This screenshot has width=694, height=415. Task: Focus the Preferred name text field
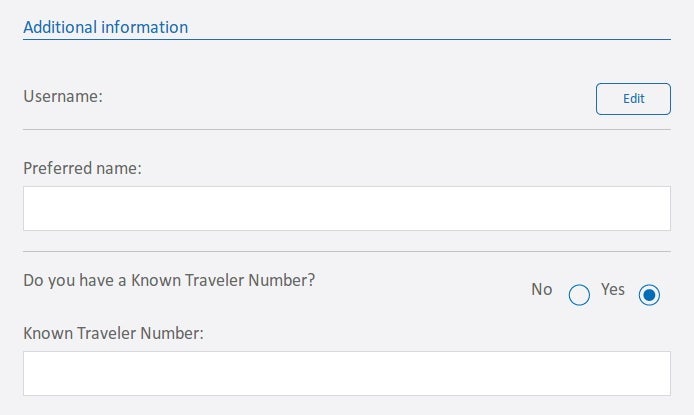tap(346, 208)
